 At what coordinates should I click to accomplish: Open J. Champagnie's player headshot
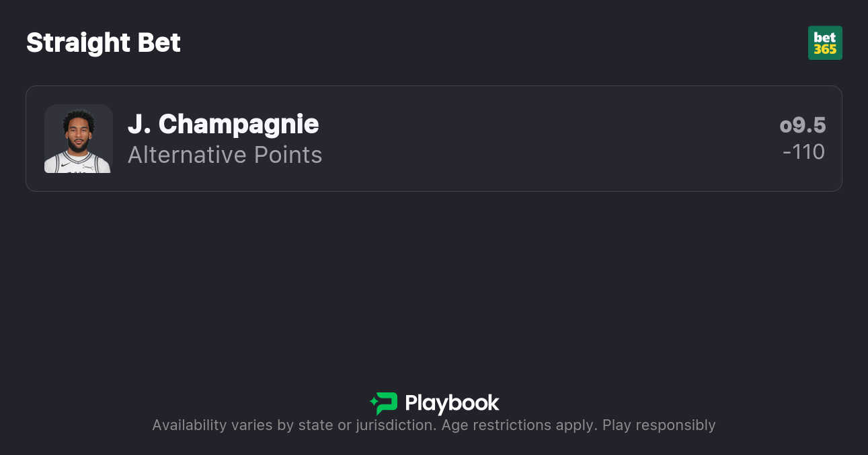(79, 139)
